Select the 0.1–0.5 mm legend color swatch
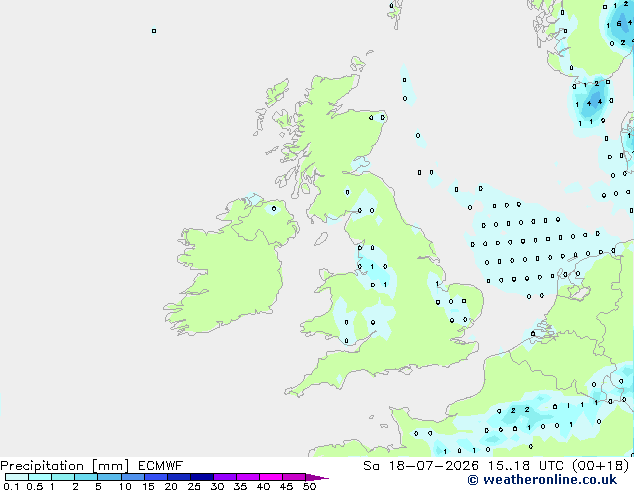634x490 pixels. pyautogui.click(x=17, y=477)
